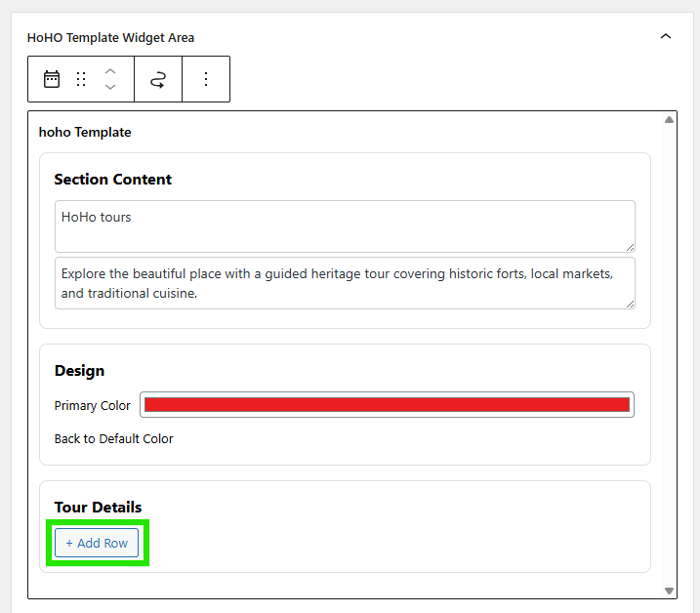
Task: Move block down with the down chevron
Action: coord(110,87)
